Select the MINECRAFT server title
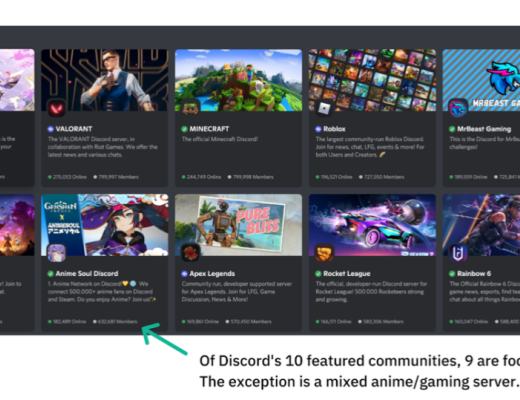 click(209, 129)
